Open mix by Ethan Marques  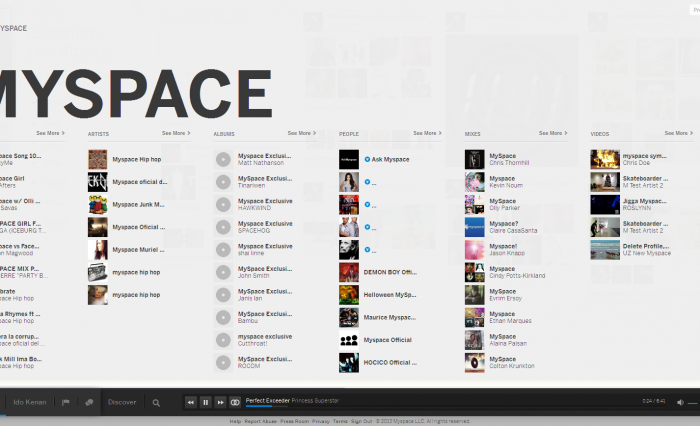click(x=475, y=317)
